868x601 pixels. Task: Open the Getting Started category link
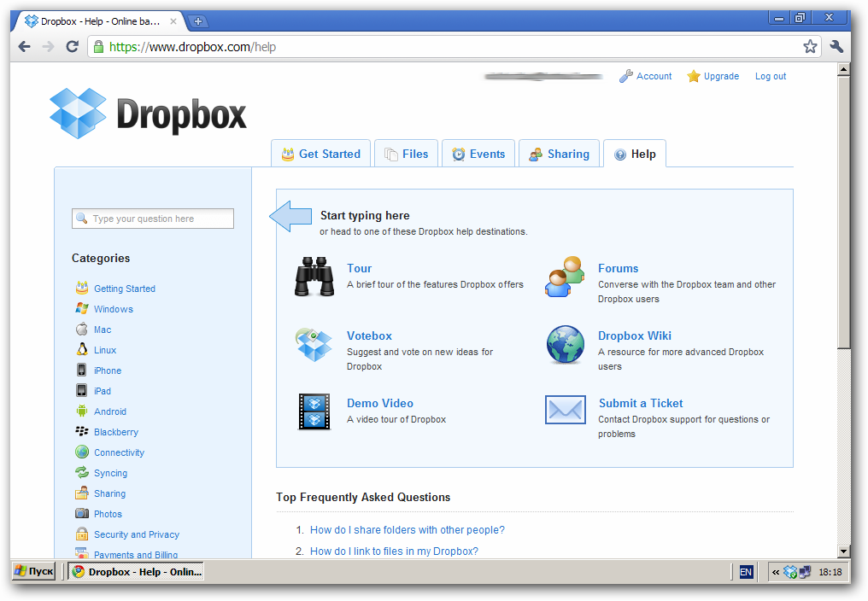[x=125, y=289]
